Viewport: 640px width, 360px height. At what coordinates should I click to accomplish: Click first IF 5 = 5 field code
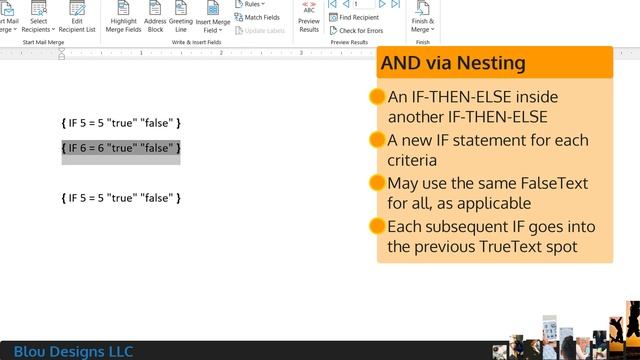pyautogui.click(x=121, y=123)
